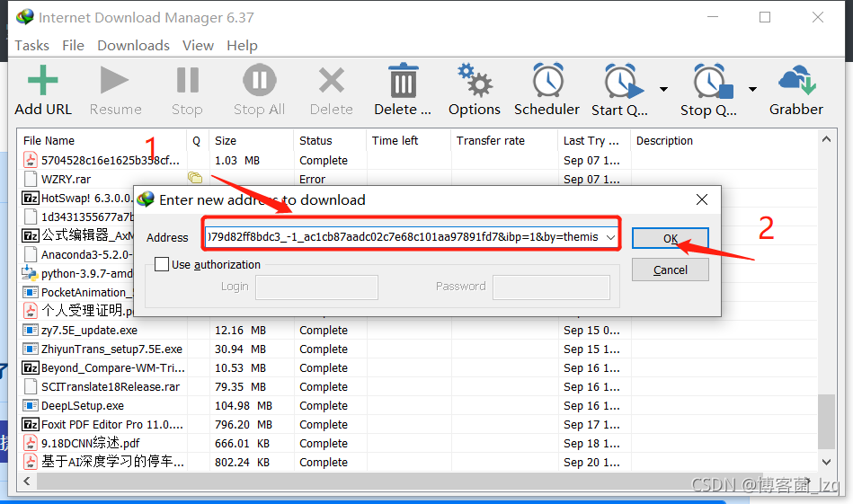The image size is (853, 504).
Task: Sort by the Transfer rate column header
Action: point(504,141)
